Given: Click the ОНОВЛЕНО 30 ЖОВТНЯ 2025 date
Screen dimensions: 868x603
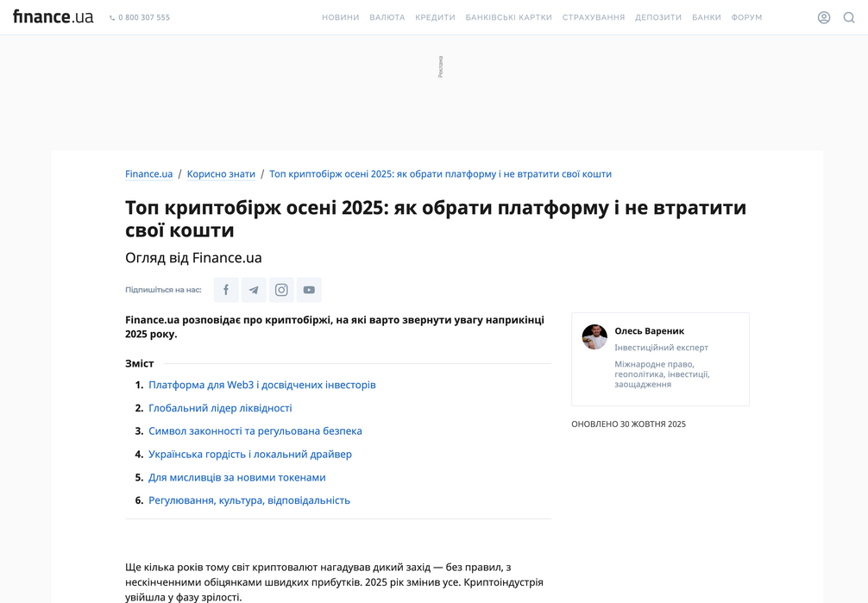Looking at the screenshot, I should [x=628, y=424].
